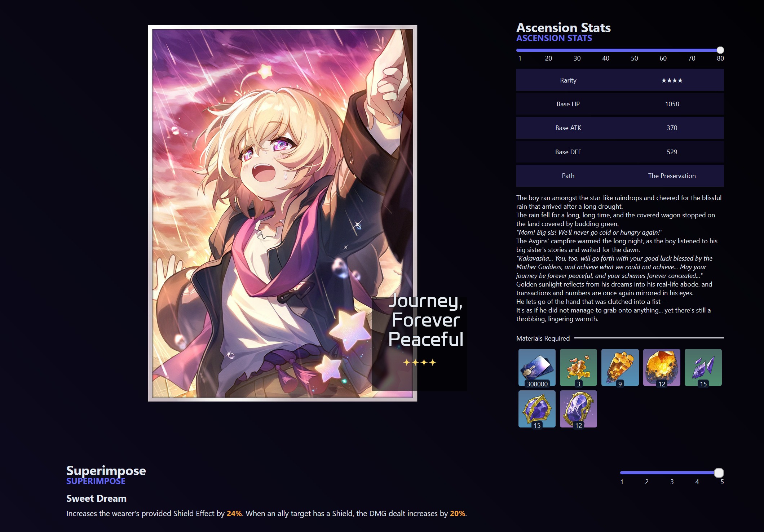Select the blue-background purple gem material with 15
This screenshot has height=532, width=764.
[x=537, y=409]
